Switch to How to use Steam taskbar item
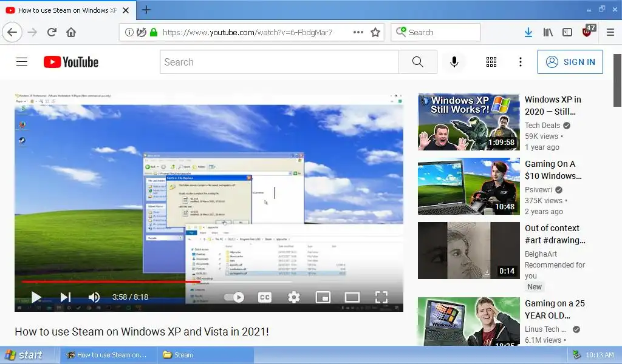 click(108, 355)
